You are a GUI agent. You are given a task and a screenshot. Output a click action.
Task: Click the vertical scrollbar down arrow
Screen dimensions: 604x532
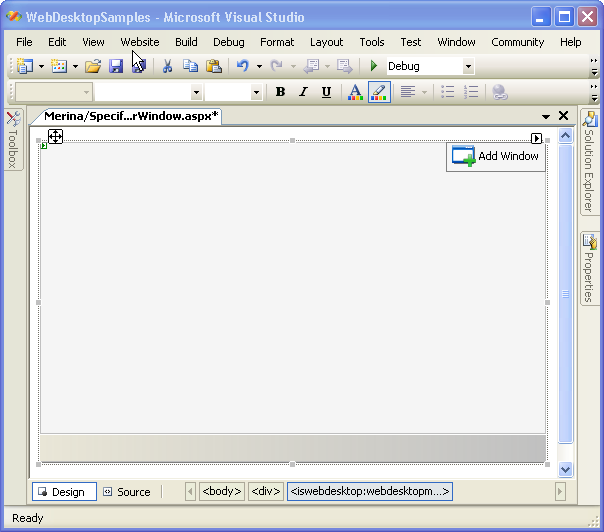point(565,469)
